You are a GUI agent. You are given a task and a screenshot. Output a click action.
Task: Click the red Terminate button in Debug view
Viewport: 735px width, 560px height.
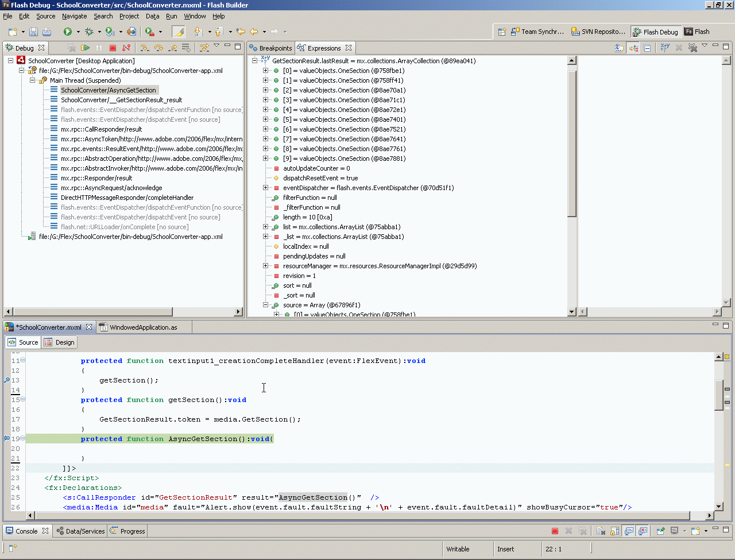(x=113, y=48)
